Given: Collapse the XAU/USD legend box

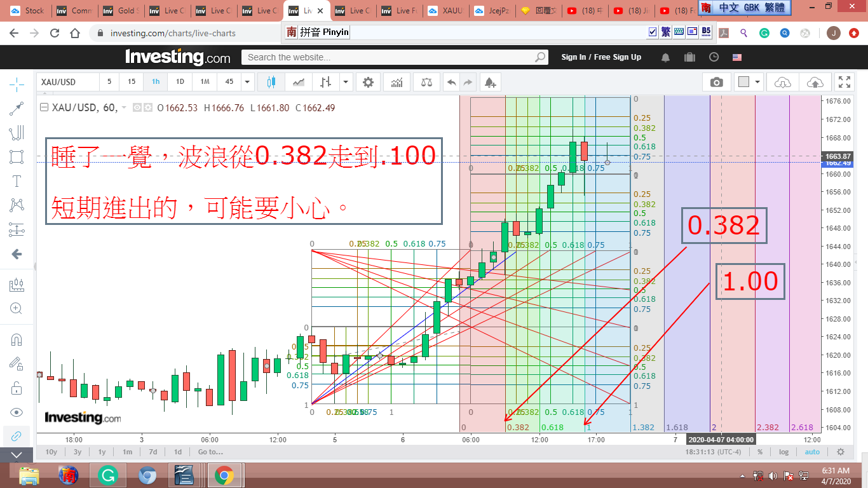Looking at the screenshot, I should coord(44,108).
